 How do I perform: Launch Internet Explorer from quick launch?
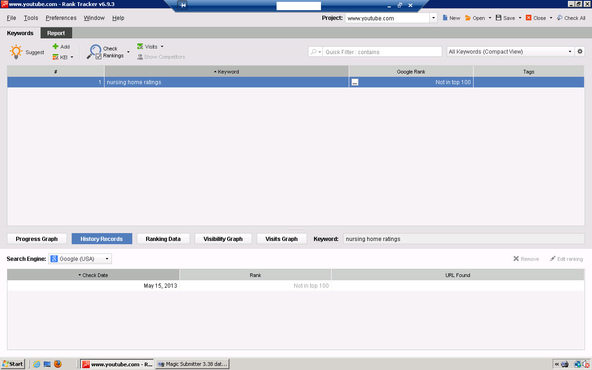click(x=36, y=364)
